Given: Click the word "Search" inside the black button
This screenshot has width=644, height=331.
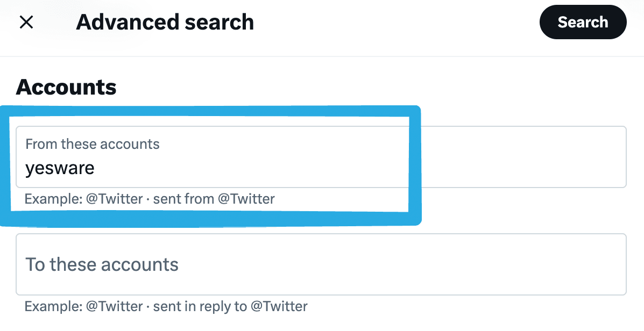Looking at the screenshot, I should pyautogui.click(x=583, y=22).
